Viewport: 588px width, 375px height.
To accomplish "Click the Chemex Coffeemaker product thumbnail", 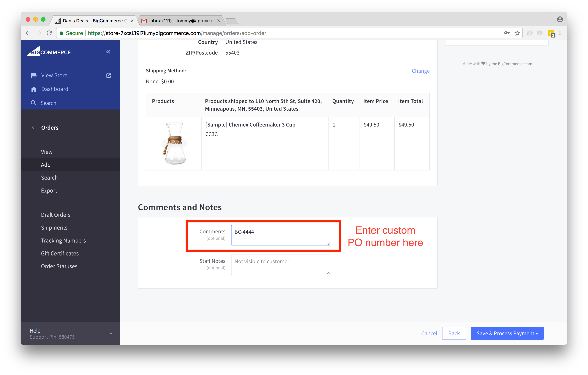I will (x=174, y=144).
